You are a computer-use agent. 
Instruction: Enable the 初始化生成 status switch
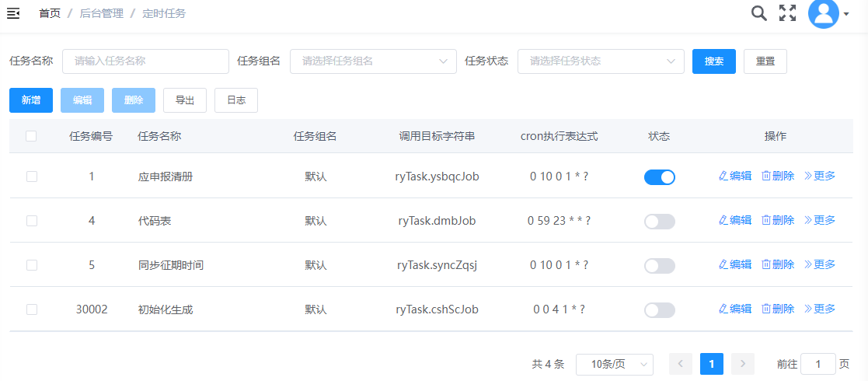659,310
